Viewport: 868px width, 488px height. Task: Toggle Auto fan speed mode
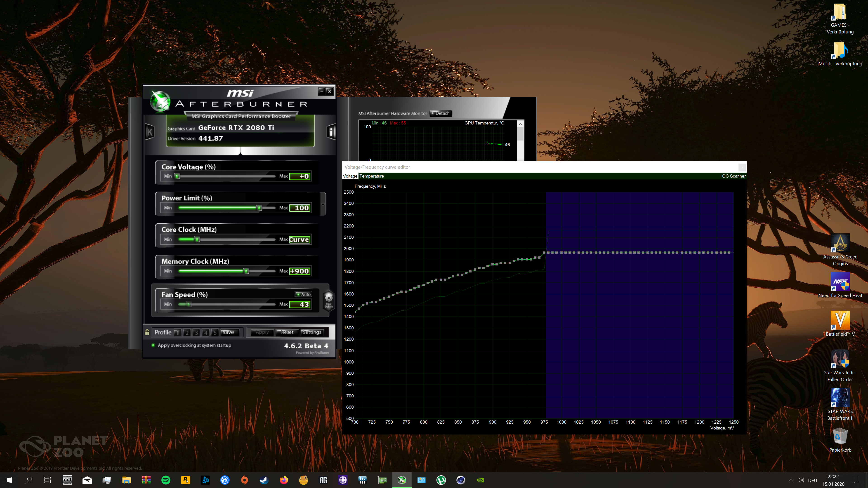(303, 294)
